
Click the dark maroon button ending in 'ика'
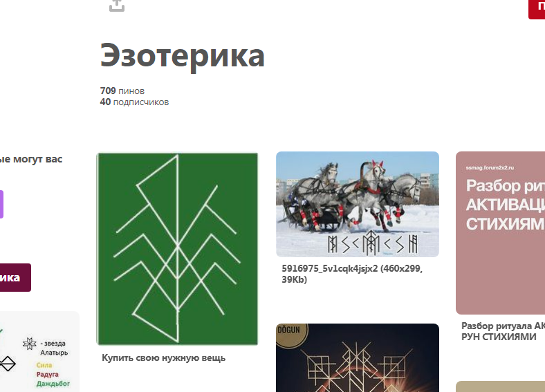pos(15,277)
